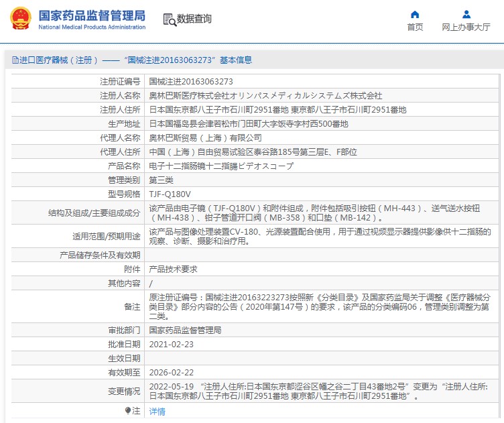Click production address 日本国福岛县会津若松市 value
This screenshot has height=423, width=504.
249,124
